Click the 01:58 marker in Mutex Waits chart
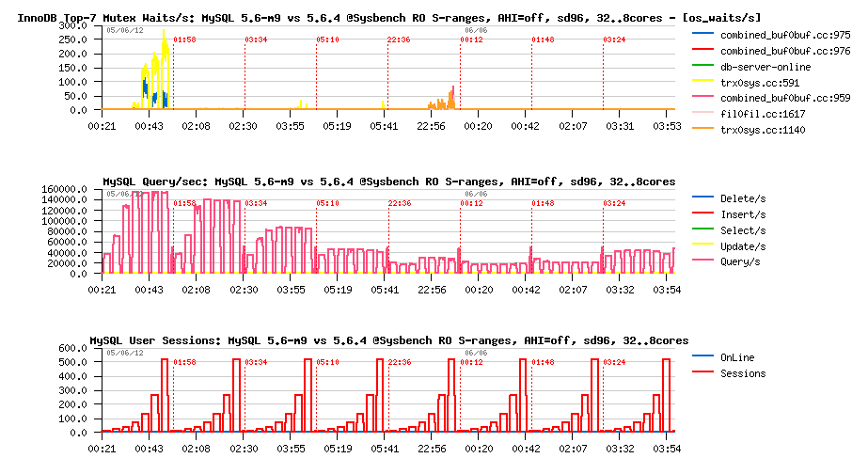Image resolution: width=868 pixels, height=474 pixels. 185,39
